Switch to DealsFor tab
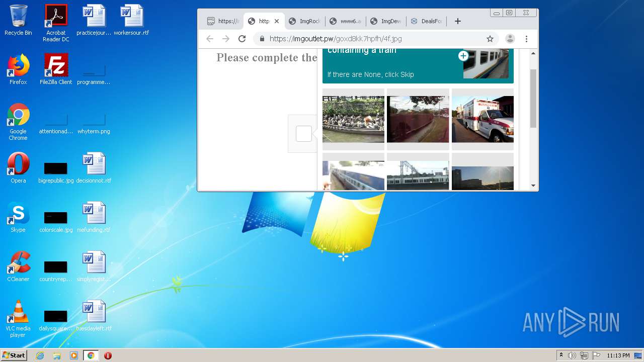644x362 pixels. click(427, 21)
